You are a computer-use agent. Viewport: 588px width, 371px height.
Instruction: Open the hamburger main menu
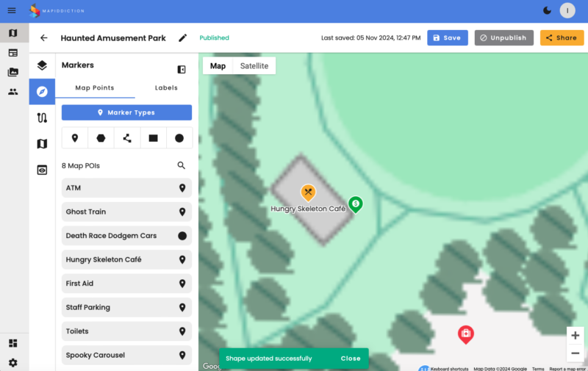[12, 10]
